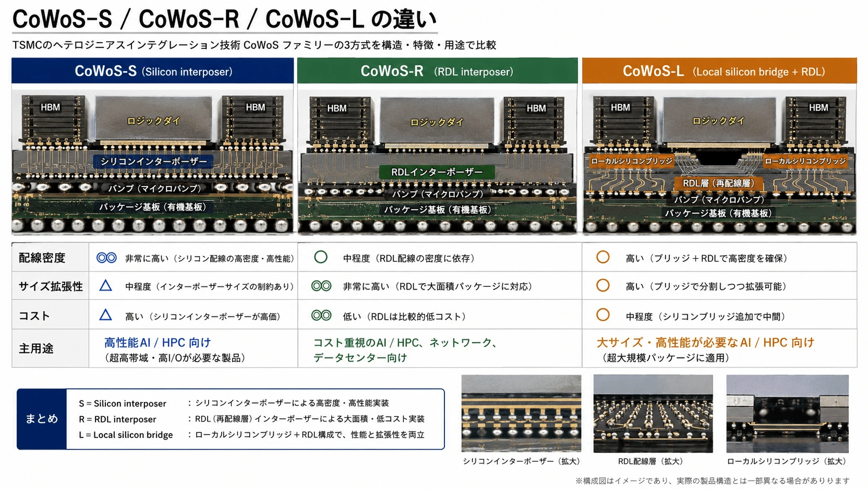868x489 pixels.
Task: Click the right HBM label in the CoWoS-S diagram
Action: (255, 108)
